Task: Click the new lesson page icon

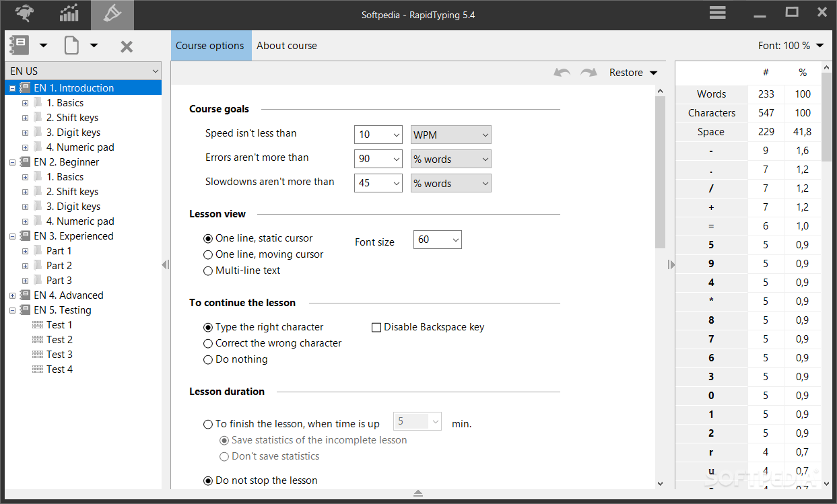Action: click(x=71, y=46)
